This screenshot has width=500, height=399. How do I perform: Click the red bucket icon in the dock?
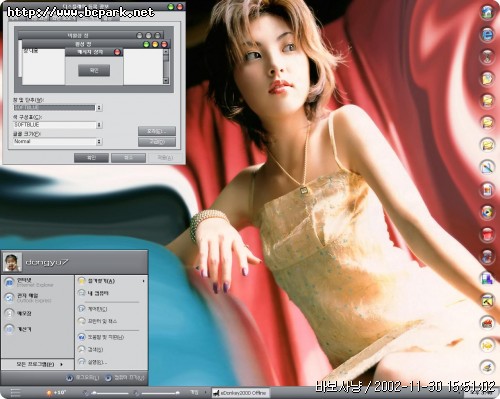click(x=487, y=234)
